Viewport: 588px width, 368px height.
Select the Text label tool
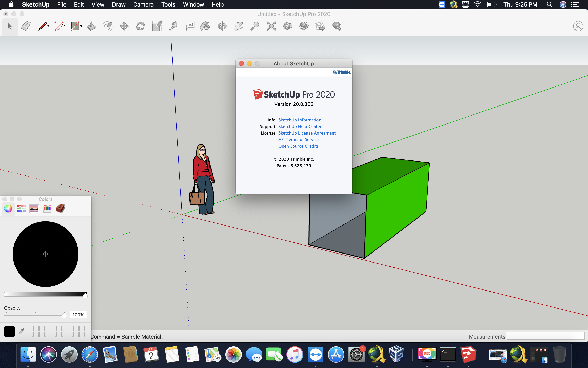point(190,26)
